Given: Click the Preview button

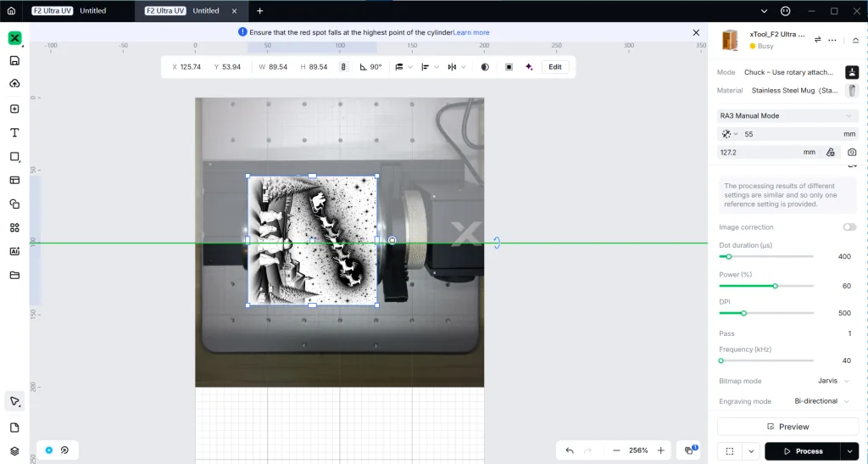Looking at the screenshot, I should click(x=787, y=427).
